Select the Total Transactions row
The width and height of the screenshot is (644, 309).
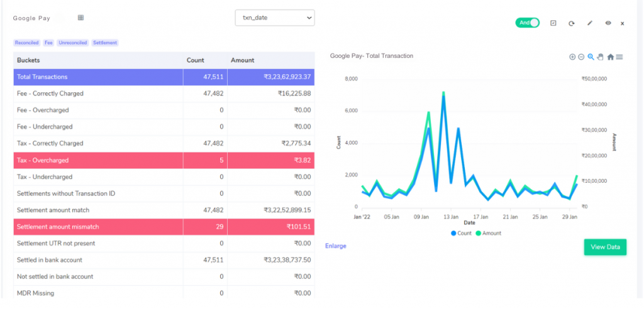[164, 77]
